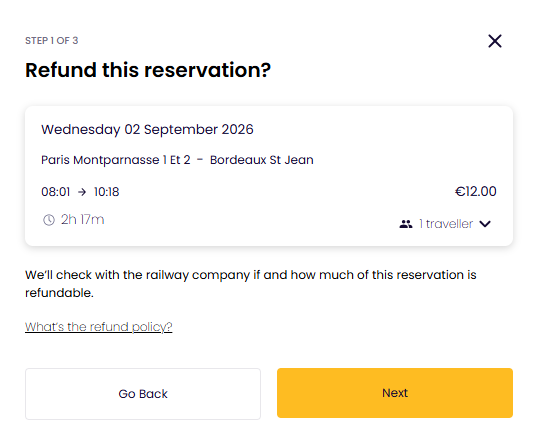This screenshot has height=445, width=541.
Task: Click the Step 1 of 3 indicator
Action: (52, 41)
